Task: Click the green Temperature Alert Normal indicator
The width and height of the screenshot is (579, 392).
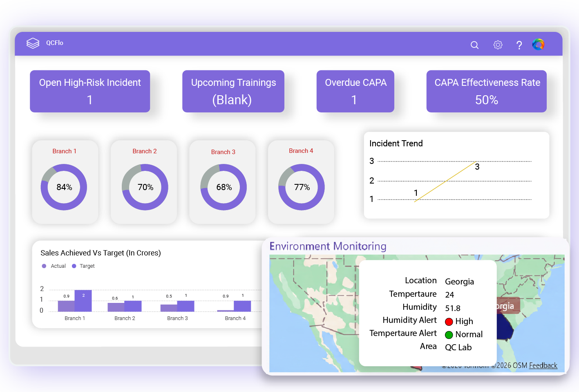Action: (449, 335)
